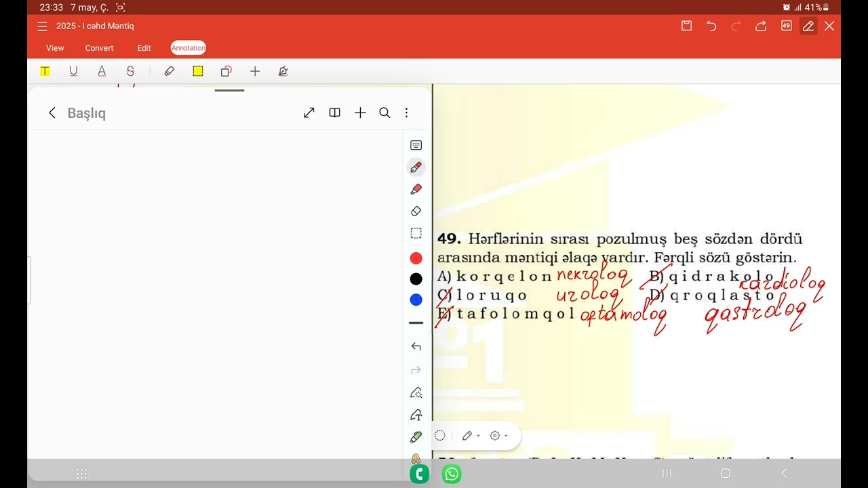Choose the blue color swatch
868x488 pixels.
416,300
